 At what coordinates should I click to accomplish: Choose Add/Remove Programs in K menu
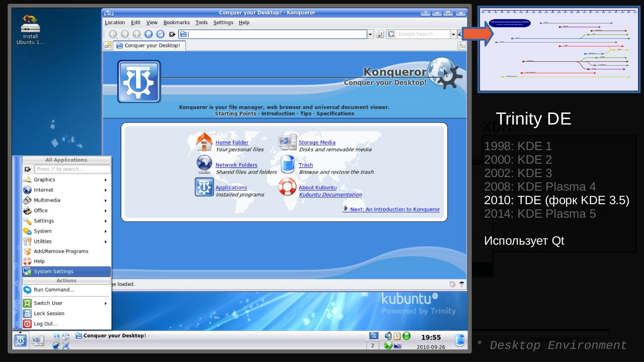[67, 251]
